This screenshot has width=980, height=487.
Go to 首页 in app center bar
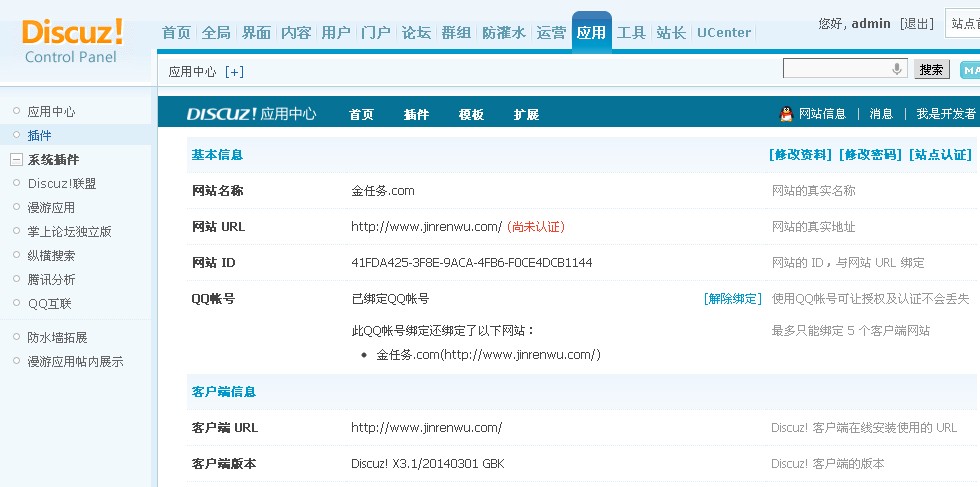(361, 114)
